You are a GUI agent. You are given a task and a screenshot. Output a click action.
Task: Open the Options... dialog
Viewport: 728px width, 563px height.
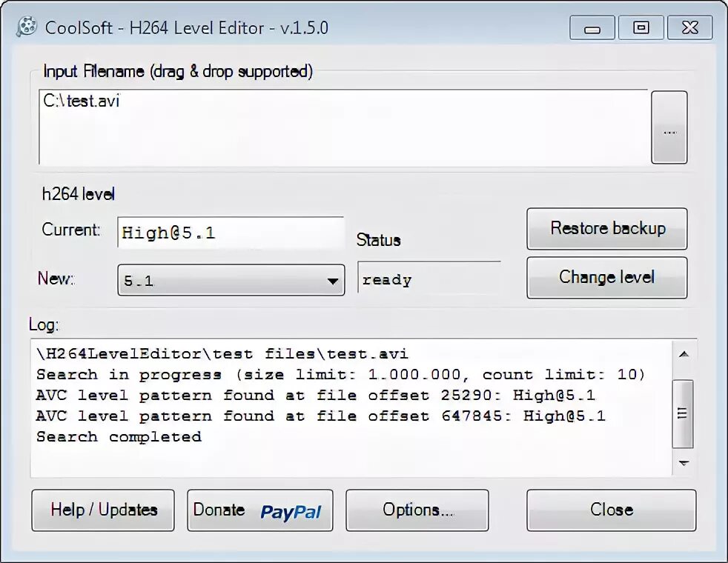tap(417, 510)
